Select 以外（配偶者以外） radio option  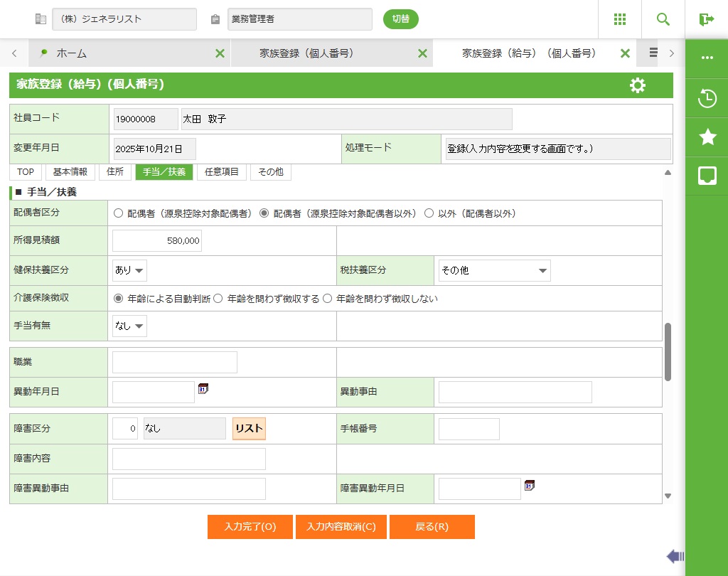[429, 213]
